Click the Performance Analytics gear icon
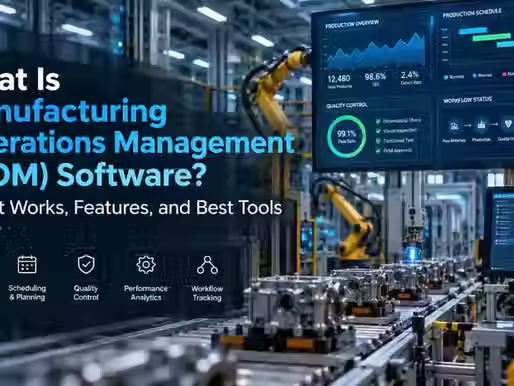The width and height of the screenshot is (514, 386). click(x=146, y=265)
